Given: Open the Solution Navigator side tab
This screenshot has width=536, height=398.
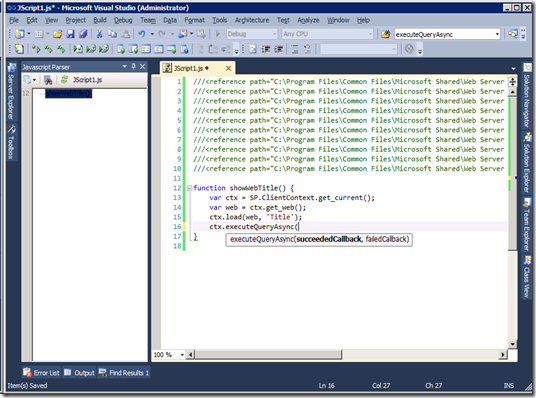Looking at the screenshot, I should [x=527, y=96].
